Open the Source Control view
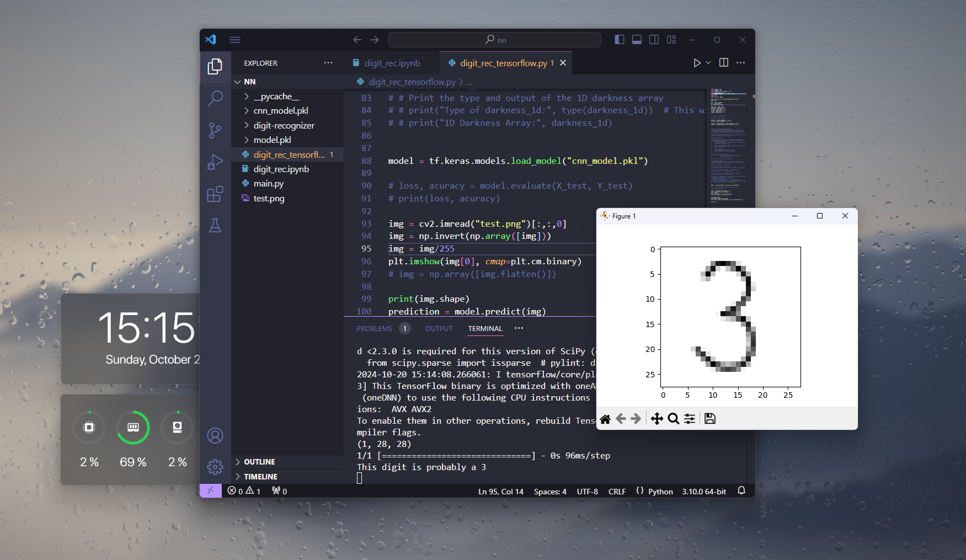Image resolution: width=966 pixels, height=560 pixels. 215,130
